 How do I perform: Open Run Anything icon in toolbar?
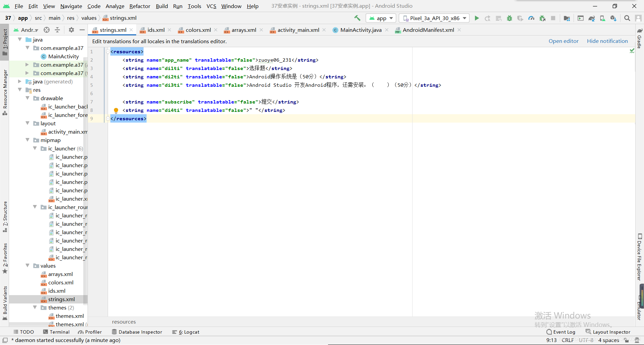[581, 18]
